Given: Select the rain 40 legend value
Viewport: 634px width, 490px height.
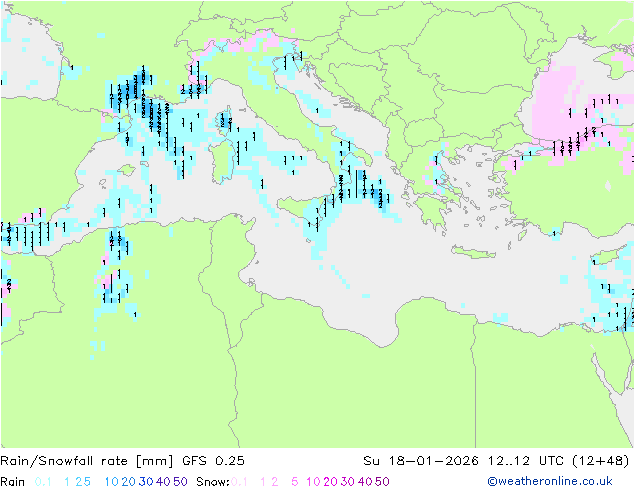Looking at the screenshot, I should click(163, 482).
